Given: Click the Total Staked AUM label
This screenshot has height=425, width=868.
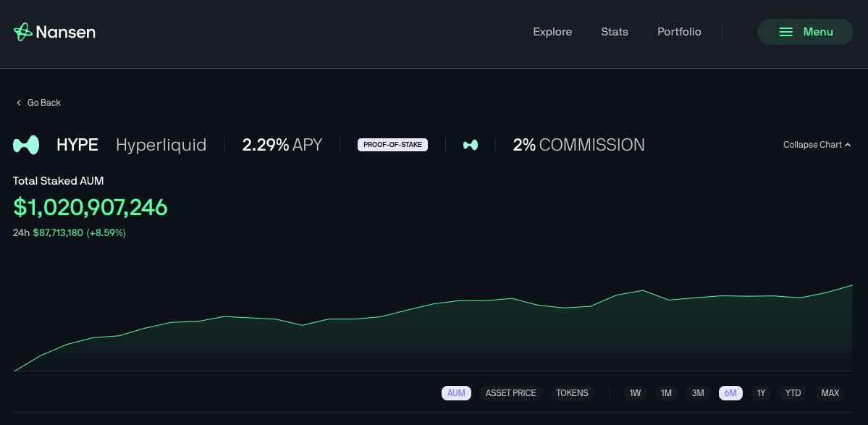Looking at the screenshot, I should (x=58, y=181).
